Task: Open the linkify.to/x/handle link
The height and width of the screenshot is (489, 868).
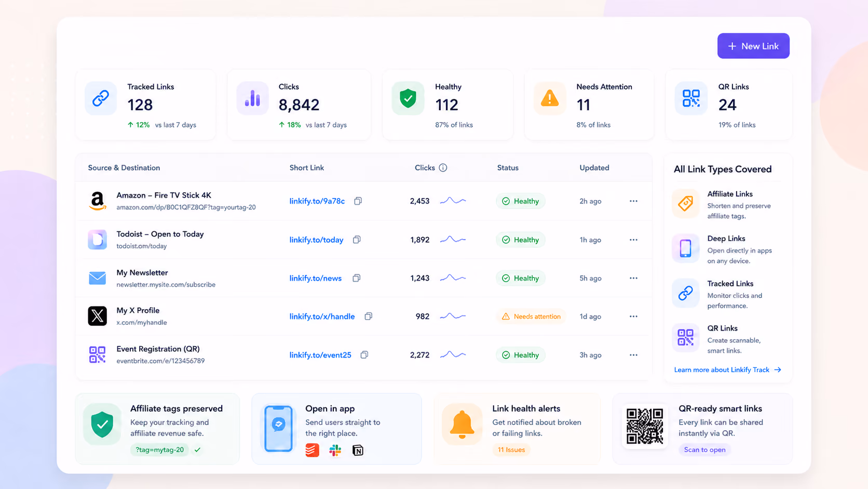Action: [322, 316]
